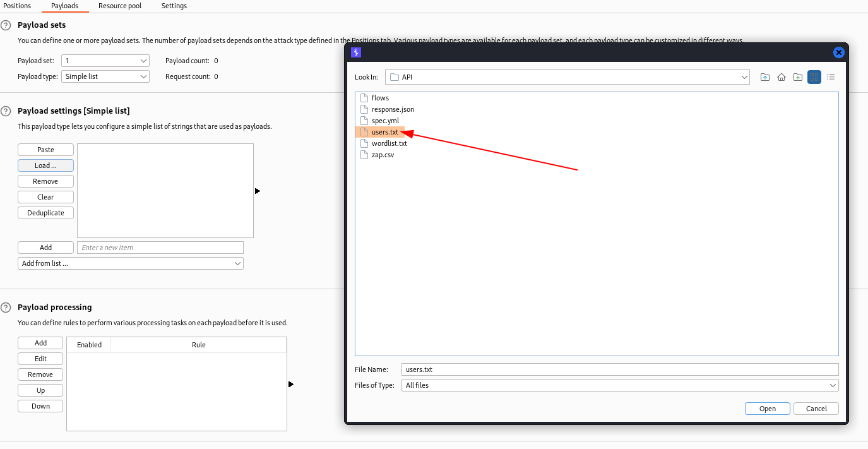The height and width of the screenshot is (449, 868).
Task: Click the API folder icon in Look In
Action: pos(395,77)
